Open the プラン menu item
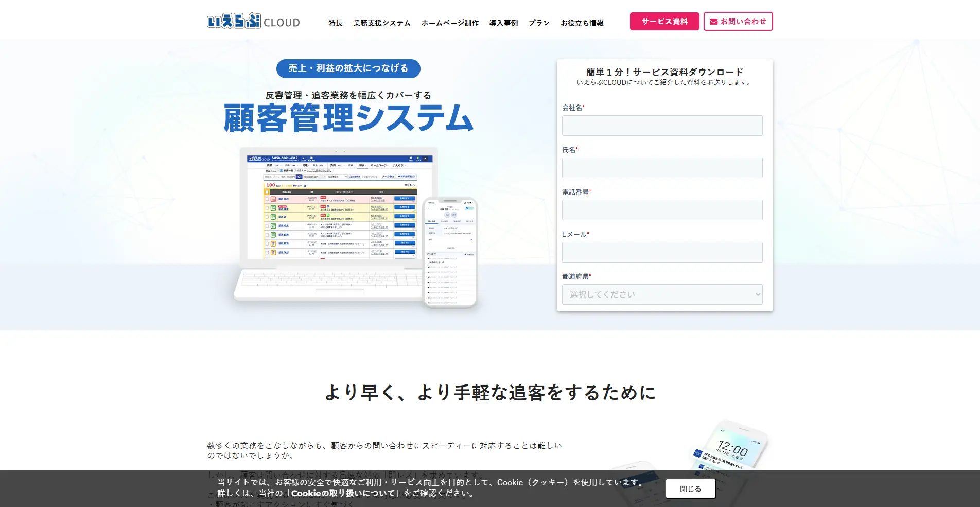Screen dimensions: 980x507 point(539,23)
